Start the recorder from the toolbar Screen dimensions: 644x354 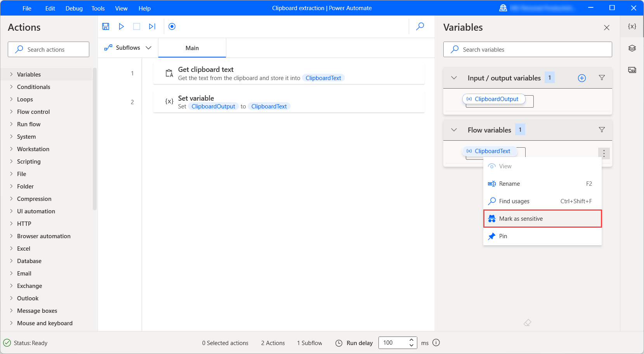172,26
